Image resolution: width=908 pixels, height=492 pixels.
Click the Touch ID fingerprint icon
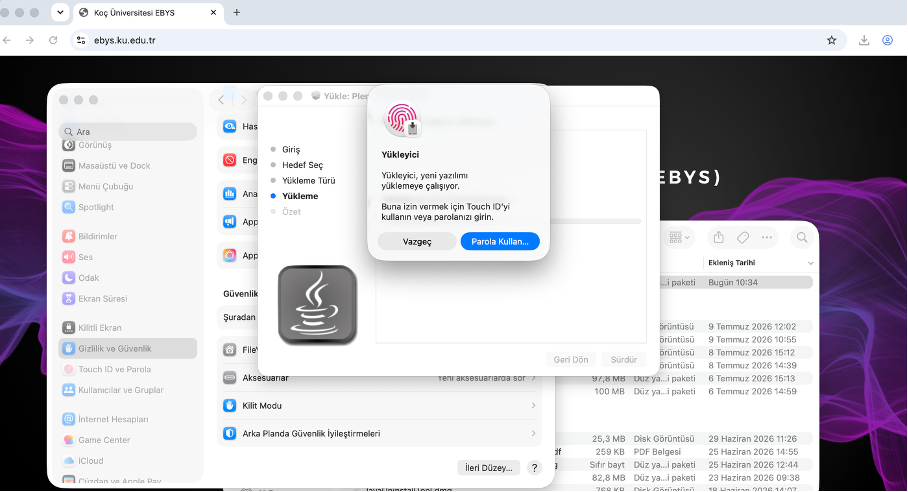tap(402, 119)
